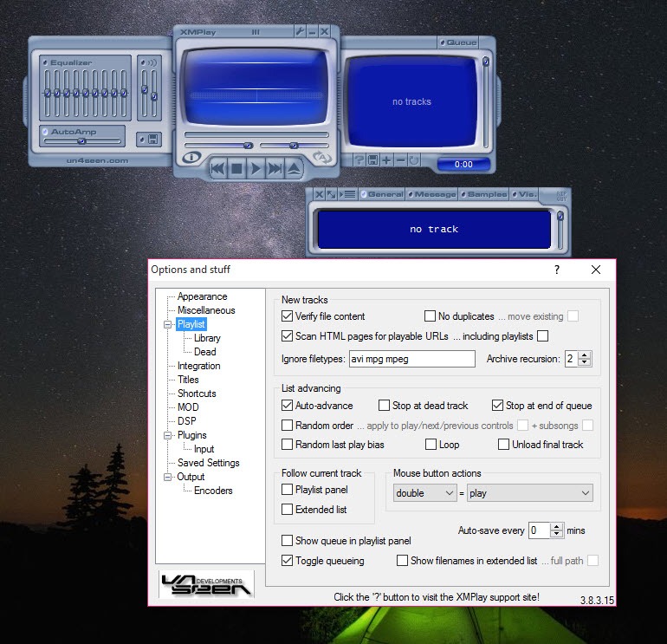Increase Auto-save minutes with up arrow

557,527
